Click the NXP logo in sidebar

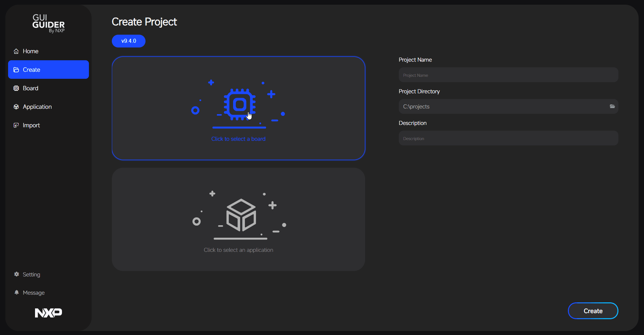[x=49, y=313]
